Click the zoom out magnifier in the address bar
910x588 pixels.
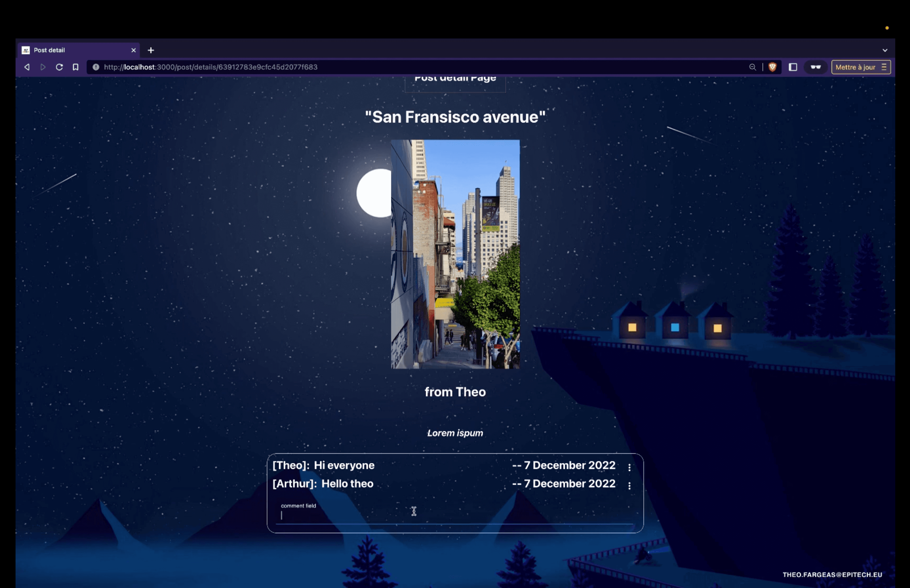pyautogui.click(x=752, y=67)
